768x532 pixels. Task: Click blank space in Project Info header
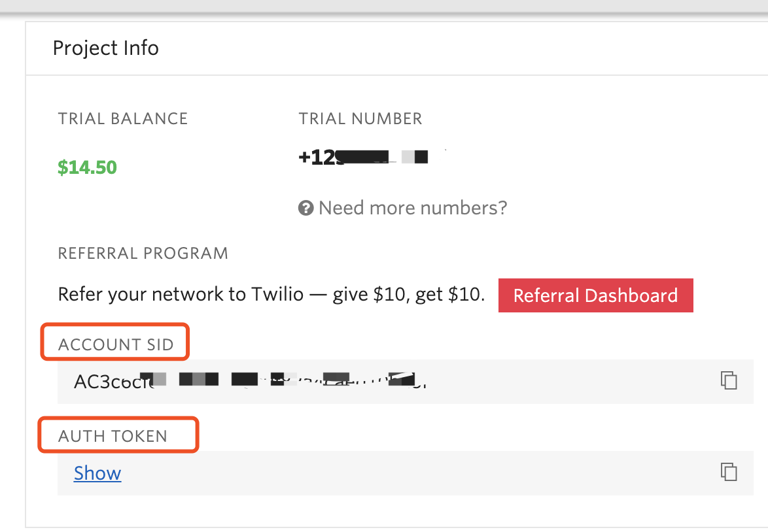tap(458, 48)
